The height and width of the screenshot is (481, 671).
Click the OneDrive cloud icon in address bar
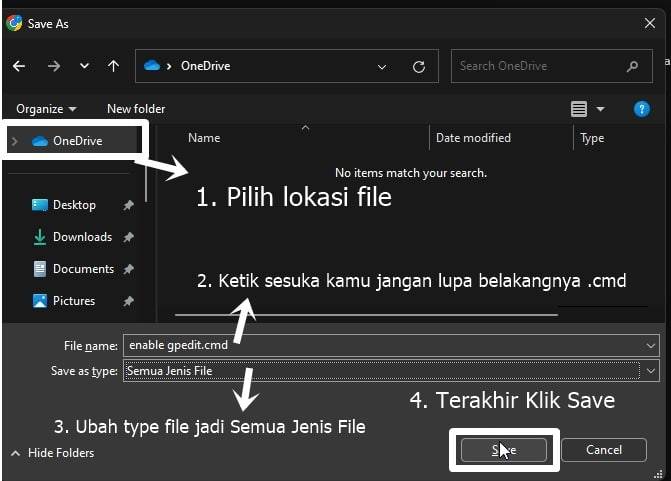(x=152, y=66)
